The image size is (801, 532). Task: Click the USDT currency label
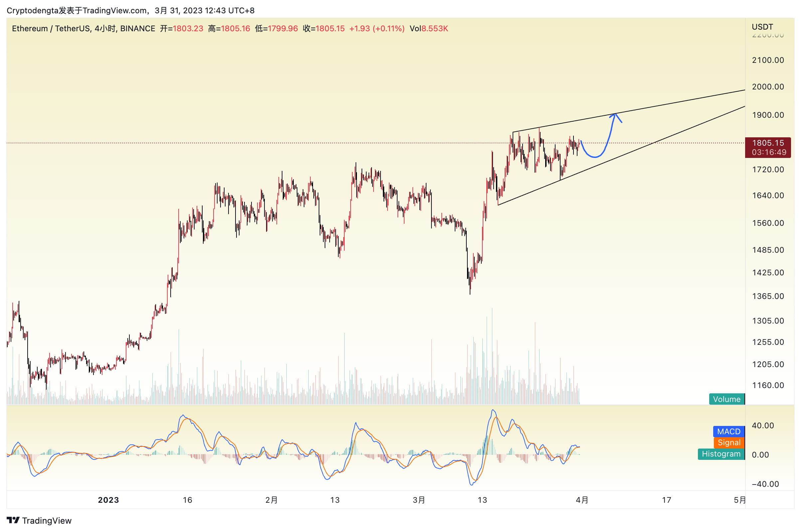coord(762,27)
